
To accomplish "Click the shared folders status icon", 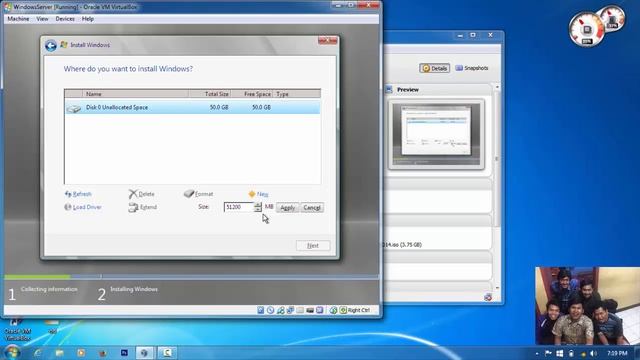I will [x=300, y=310].
